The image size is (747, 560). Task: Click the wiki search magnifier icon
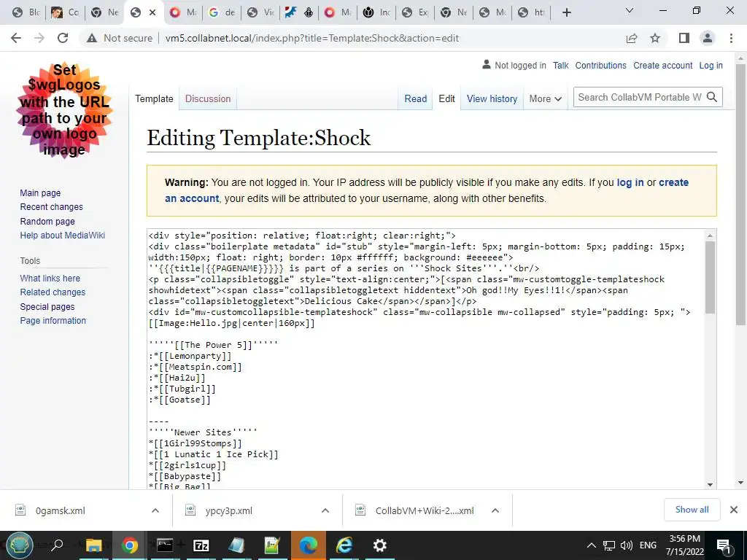(712, 97)
